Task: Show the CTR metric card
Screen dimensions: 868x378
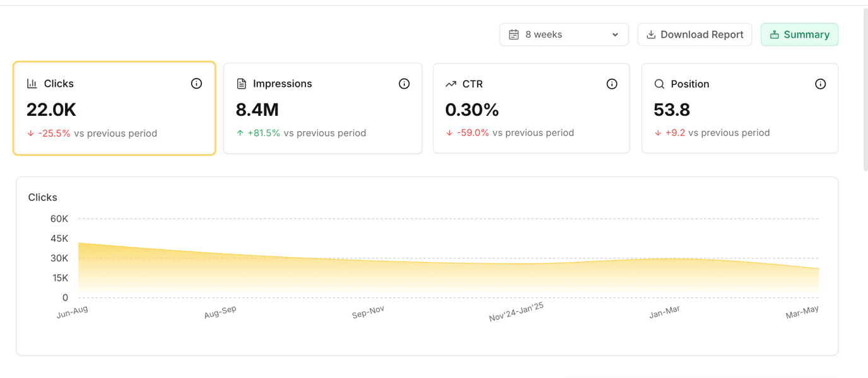Action: [531, 108]
